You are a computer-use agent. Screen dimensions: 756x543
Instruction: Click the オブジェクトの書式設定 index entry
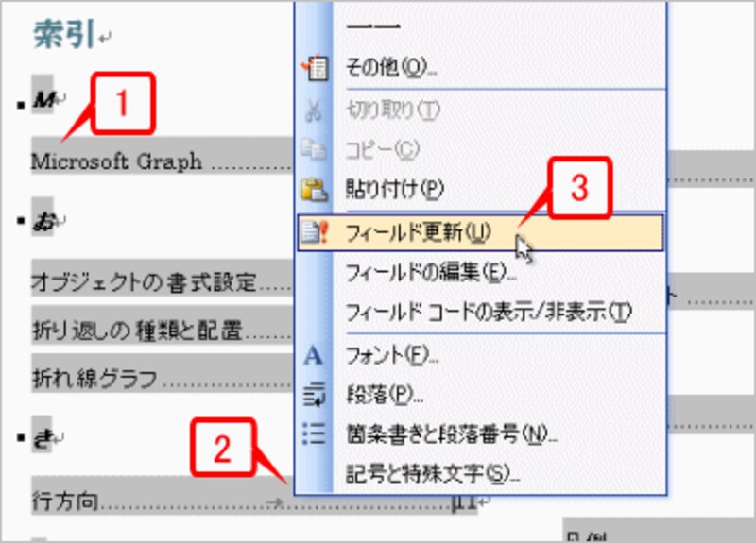tap(144, 281)
